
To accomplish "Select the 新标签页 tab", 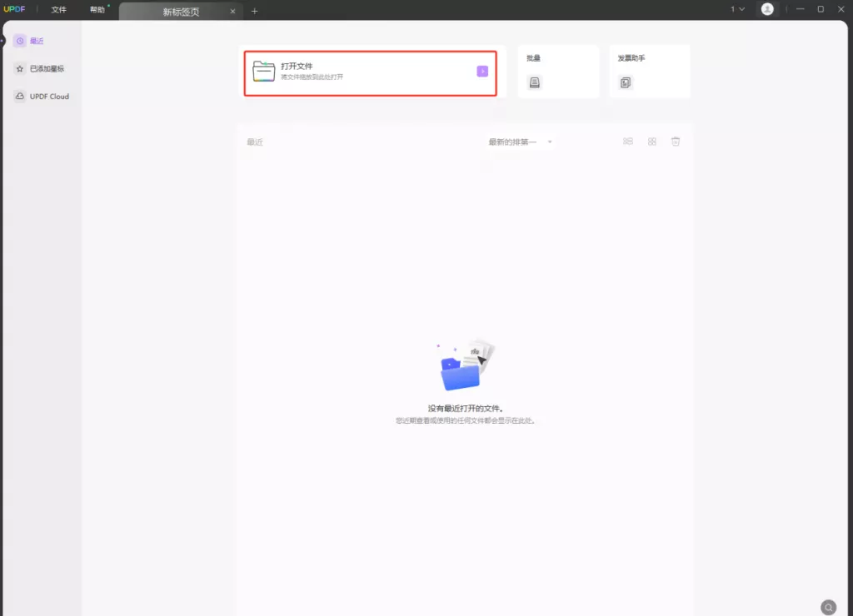I will click(181, 12).
